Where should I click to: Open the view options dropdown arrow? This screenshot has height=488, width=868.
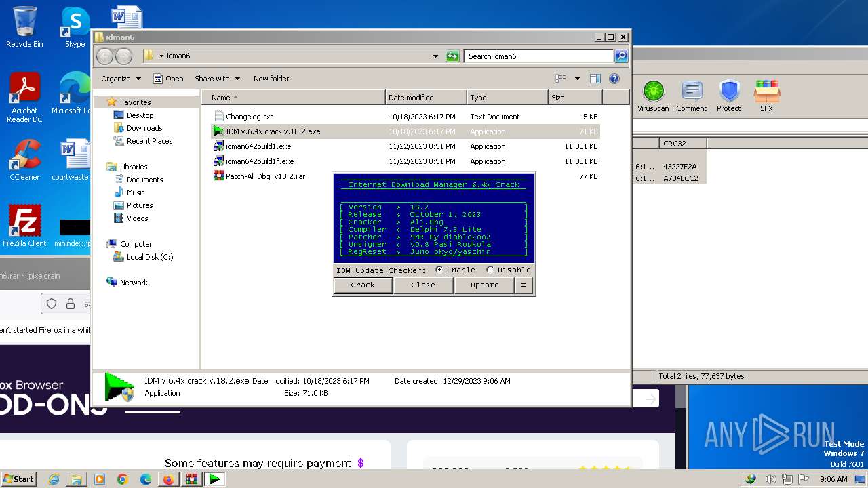pyautogui.click(x=577, y=79)
